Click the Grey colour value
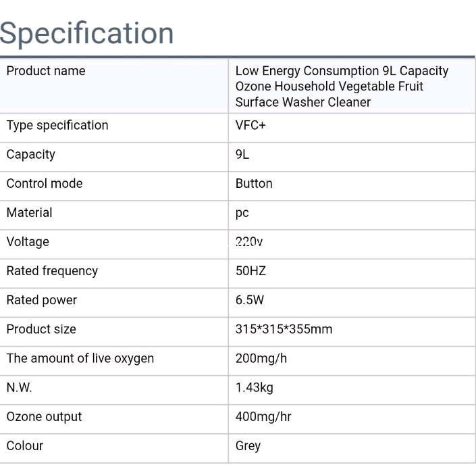Screen dimensions: 476x465 (248, 446)
